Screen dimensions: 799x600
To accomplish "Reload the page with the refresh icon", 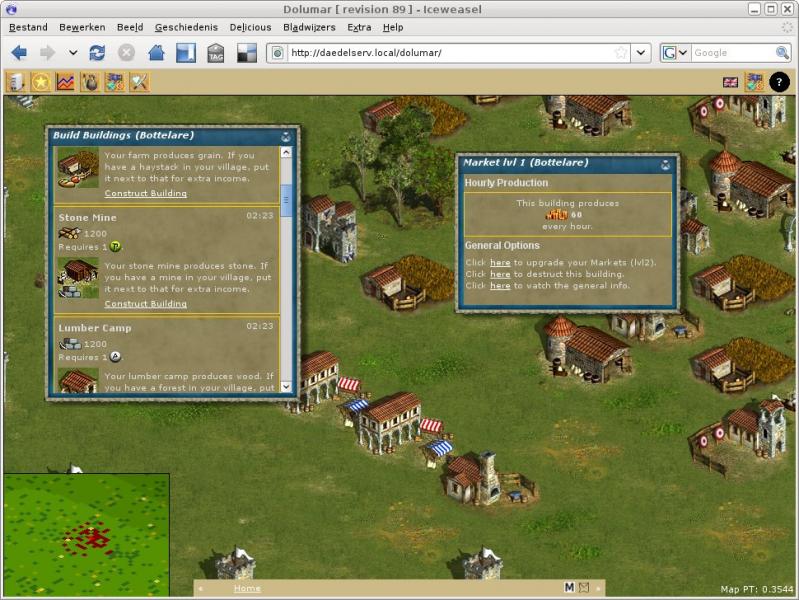I will 97,53.
